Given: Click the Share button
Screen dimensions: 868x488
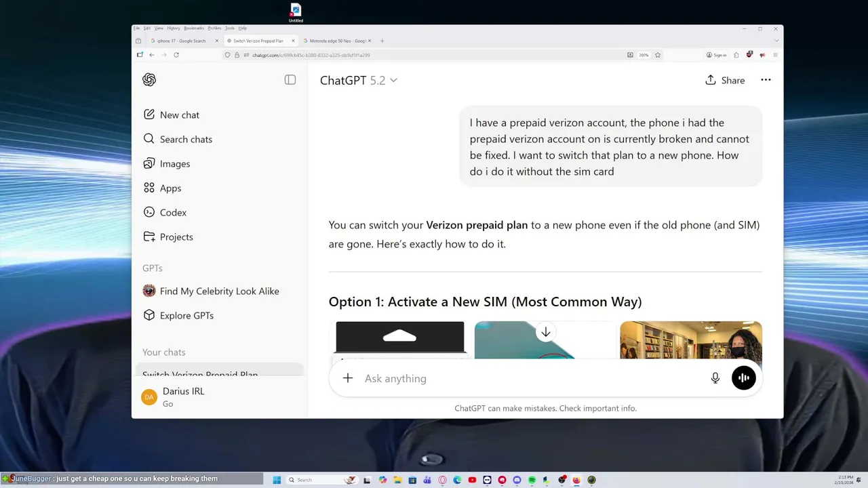Looking at the screenshot, I should pos(725,80).
